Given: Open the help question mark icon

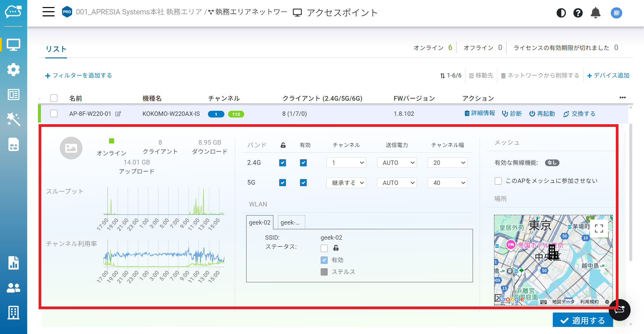Looking at the screenshot, I should click(x=578, y=13).
